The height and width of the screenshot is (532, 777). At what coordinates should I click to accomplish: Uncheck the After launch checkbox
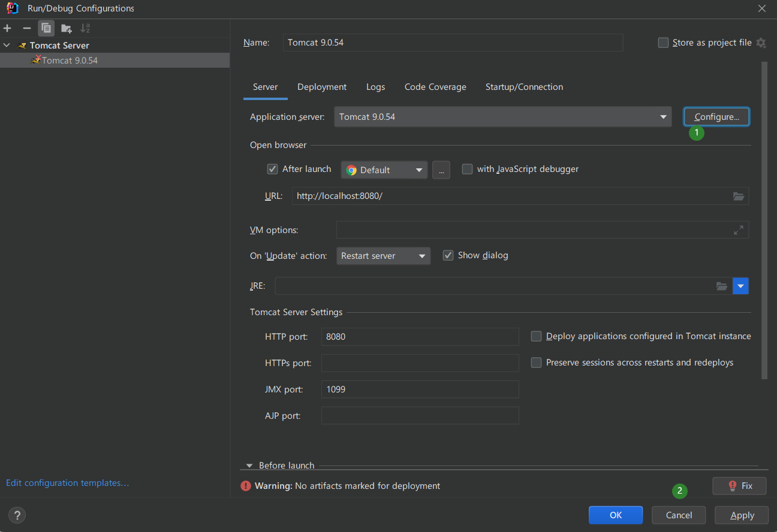pyautogui.click(x=272, y=170)
